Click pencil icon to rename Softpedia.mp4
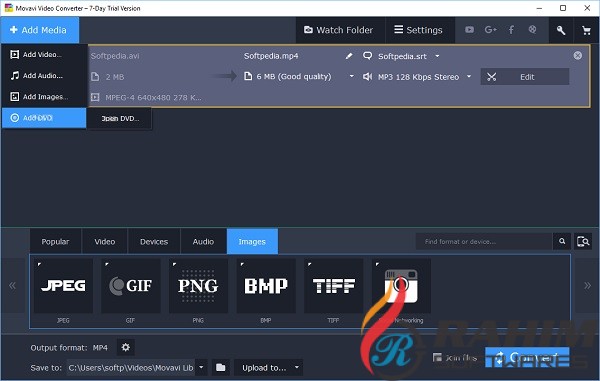600x381 pixels. tap(349, 56)
